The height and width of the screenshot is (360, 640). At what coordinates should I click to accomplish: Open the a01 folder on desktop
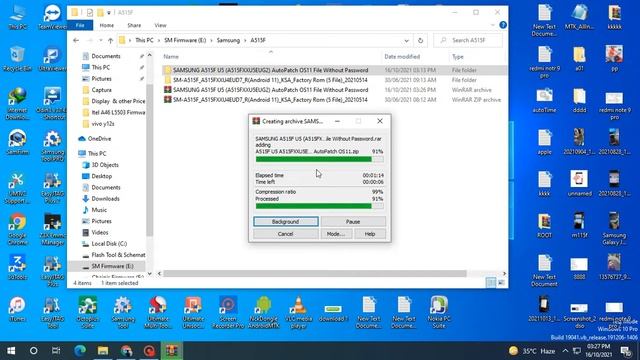579,59
